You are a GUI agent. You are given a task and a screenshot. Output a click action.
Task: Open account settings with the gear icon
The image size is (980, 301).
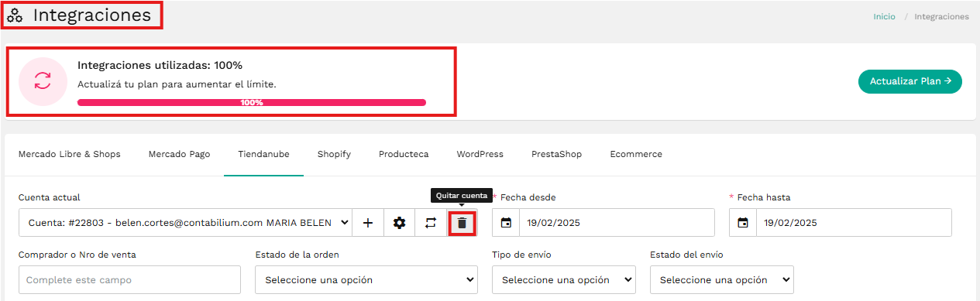click(399, 223)
